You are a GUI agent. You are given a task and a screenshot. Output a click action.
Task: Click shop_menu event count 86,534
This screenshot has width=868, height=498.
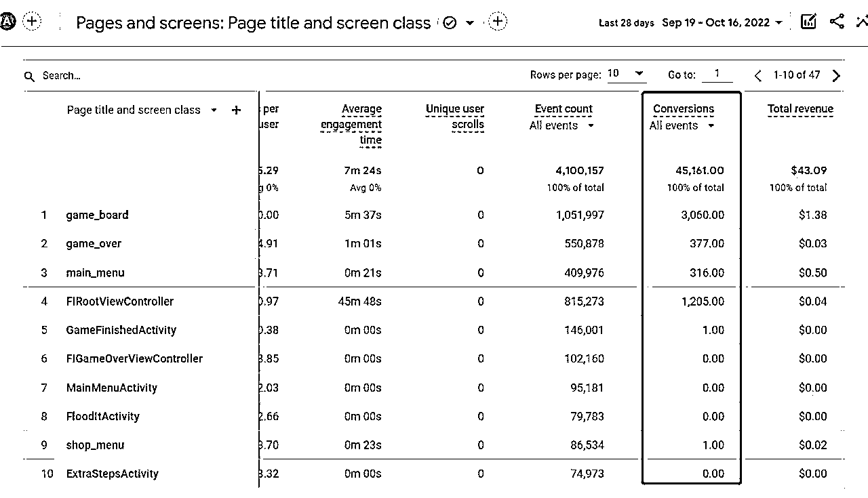(x=587, y=446)
